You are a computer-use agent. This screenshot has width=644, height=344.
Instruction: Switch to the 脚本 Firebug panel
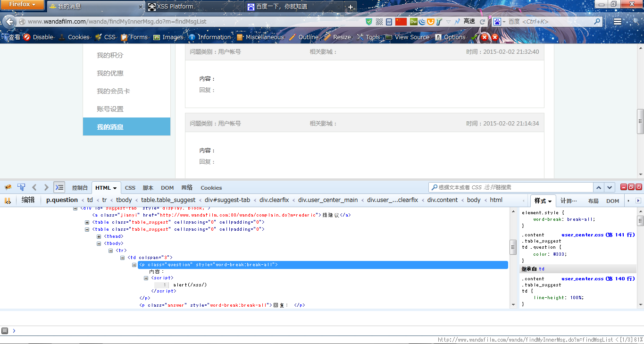(x=148, y=188)
